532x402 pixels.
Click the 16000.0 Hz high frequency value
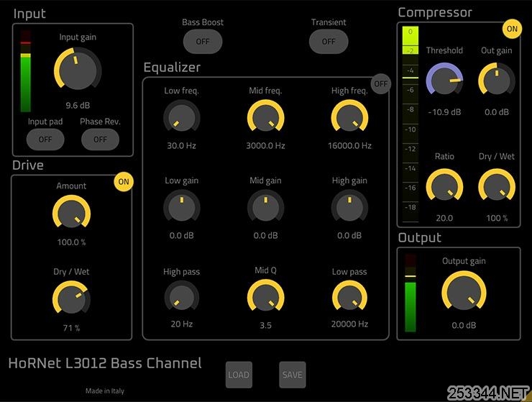pos(349,146)
